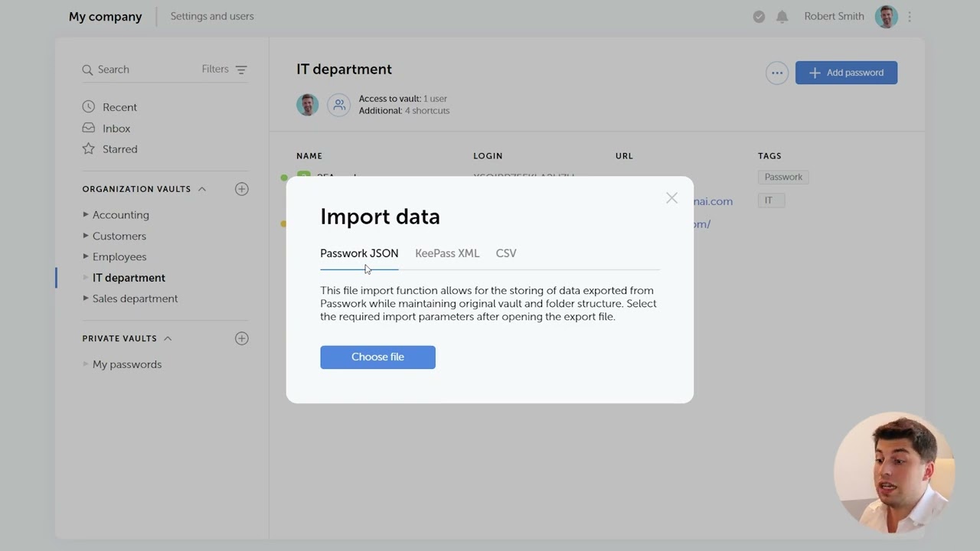Open the Starred item
The image size is (980, 551).
click(x=120, y=149)
